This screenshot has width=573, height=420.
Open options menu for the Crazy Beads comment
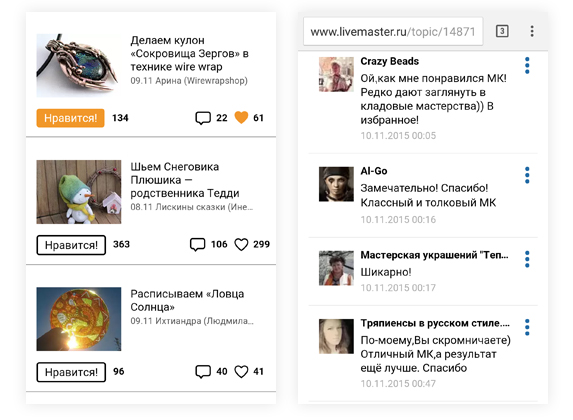tap(527, 65)
